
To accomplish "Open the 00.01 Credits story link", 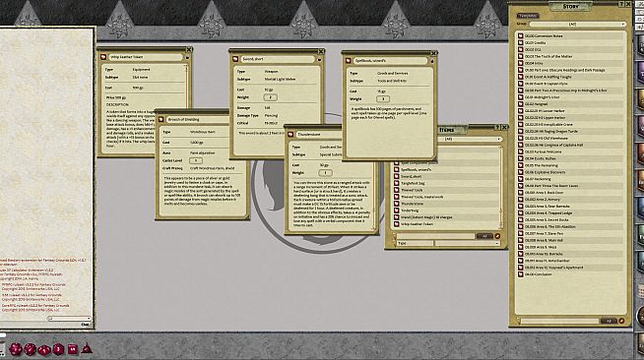I will click(520, 42).
